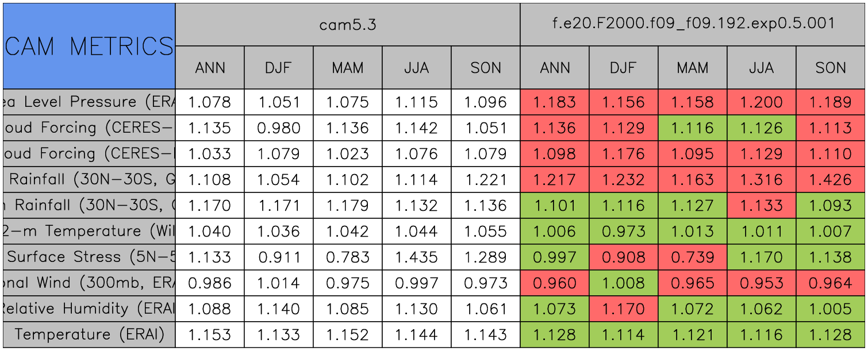Click the red cell with value 0.739
Viewport: 868px width, 351px height.
point(693,257)
